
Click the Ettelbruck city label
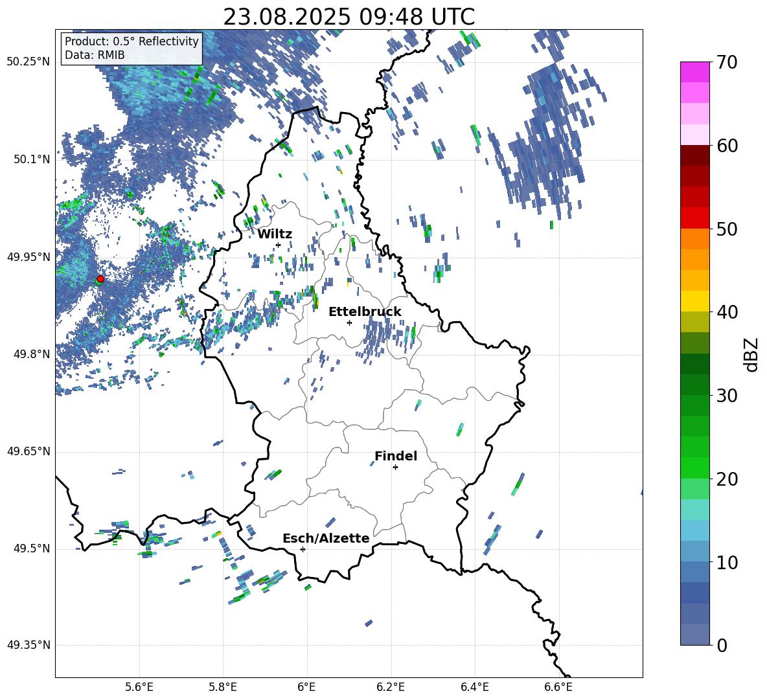click(365, 312)
